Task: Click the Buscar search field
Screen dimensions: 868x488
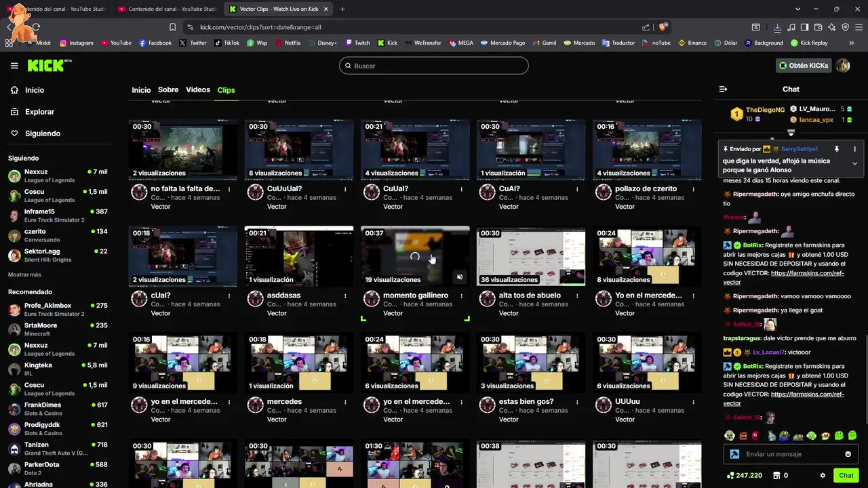Action: [x=434, y=66]
